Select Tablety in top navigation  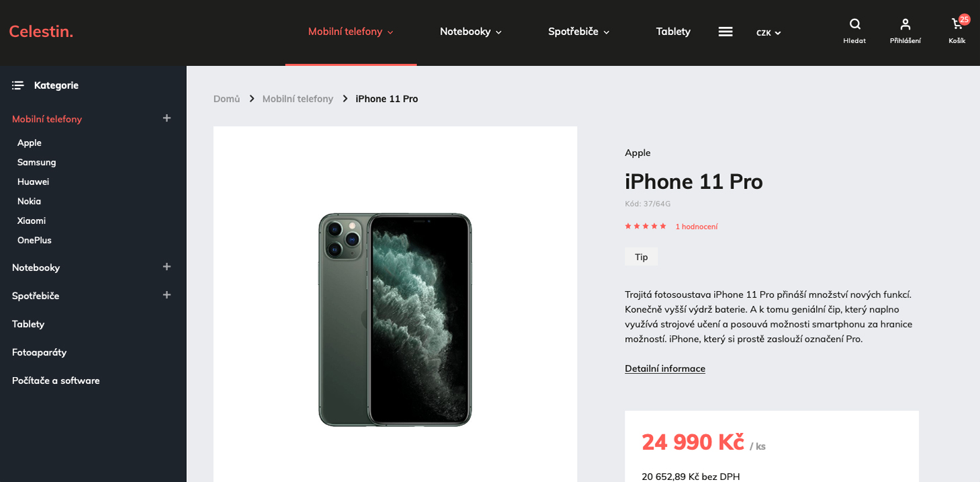[673, 32]
